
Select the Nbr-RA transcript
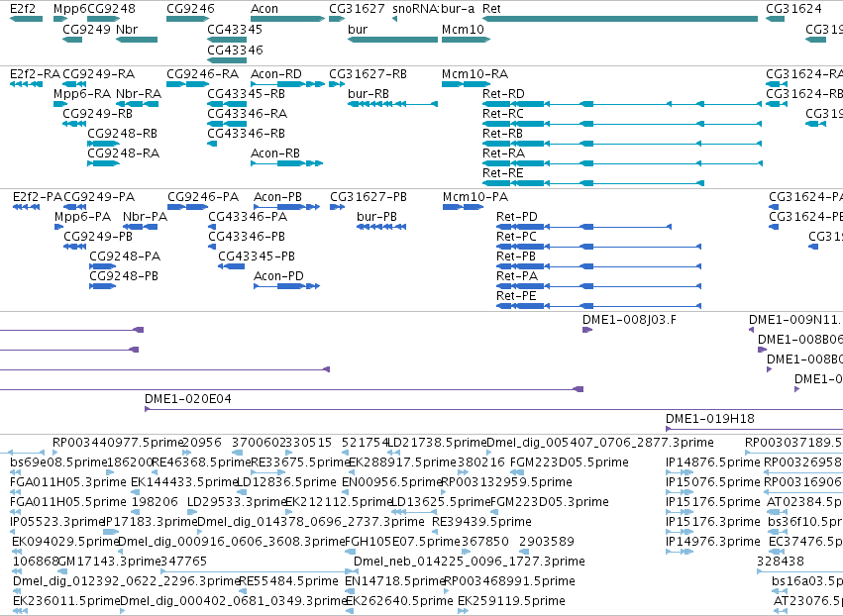click(137, 104)
